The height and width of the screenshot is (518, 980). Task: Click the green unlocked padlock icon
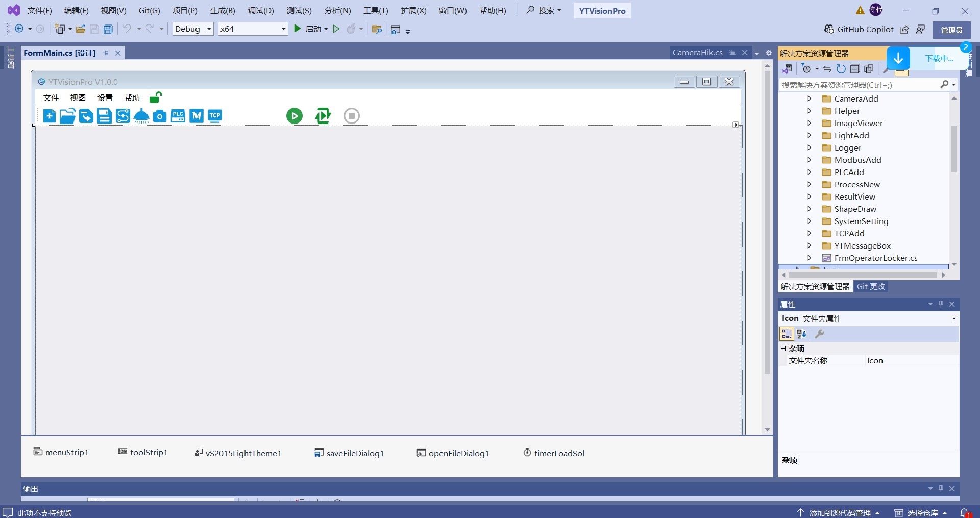155,97
